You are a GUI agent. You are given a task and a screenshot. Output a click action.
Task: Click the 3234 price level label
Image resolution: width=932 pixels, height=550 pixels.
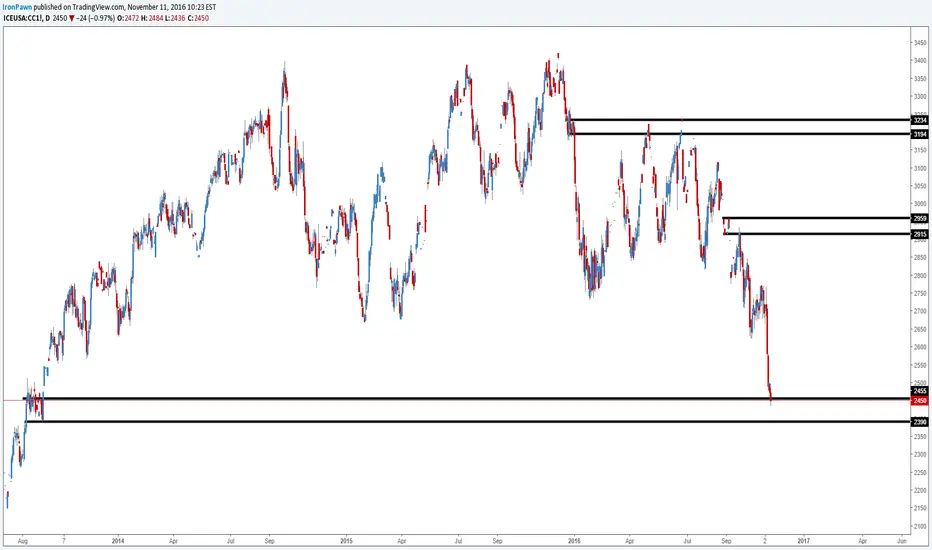(x=920, y=120)
